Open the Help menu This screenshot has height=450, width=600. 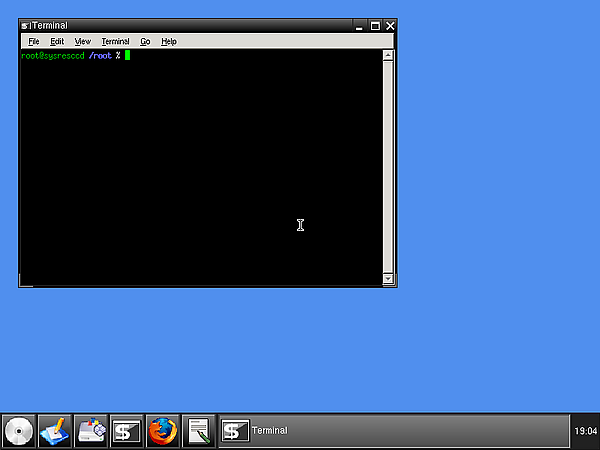point(169,42)
